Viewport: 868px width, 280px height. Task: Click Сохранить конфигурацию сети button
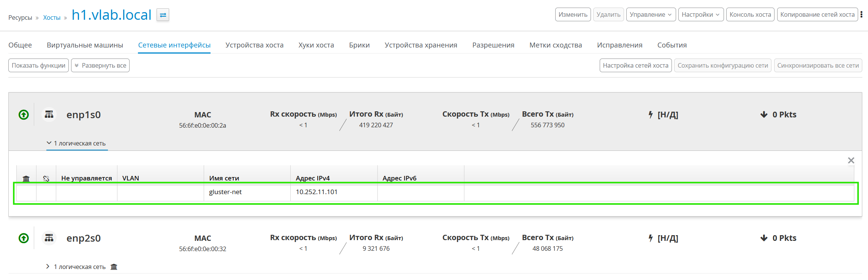tap(723, 65)
